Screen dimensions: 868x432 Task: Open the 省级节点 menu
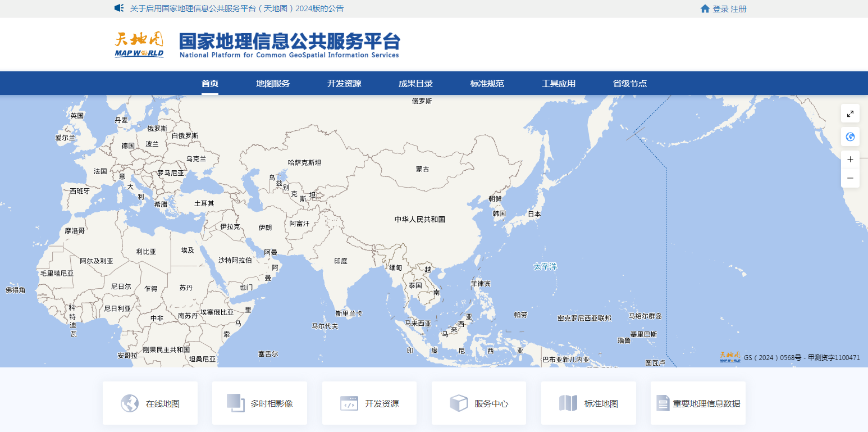629,83
